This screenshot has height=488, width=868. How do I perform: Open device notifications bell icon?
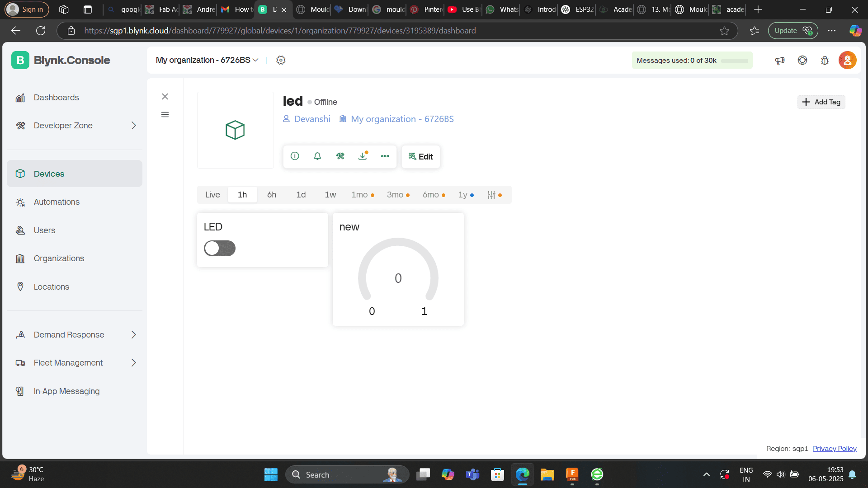317,156
